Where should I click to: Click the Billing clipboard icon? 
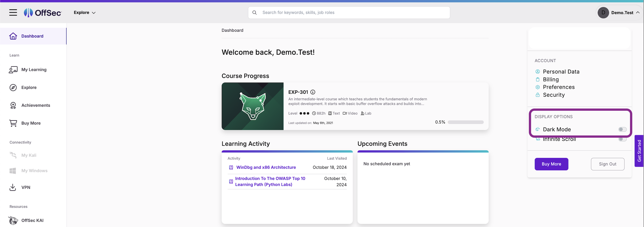[538, 79]
